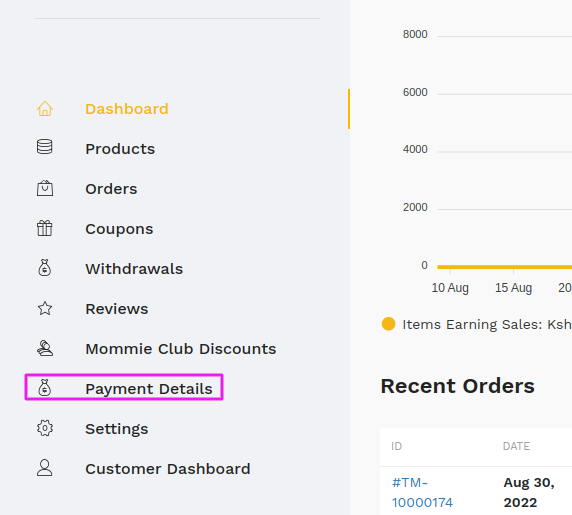Go to the Orders page
The image size is (572, 515).
pos(111,189)
